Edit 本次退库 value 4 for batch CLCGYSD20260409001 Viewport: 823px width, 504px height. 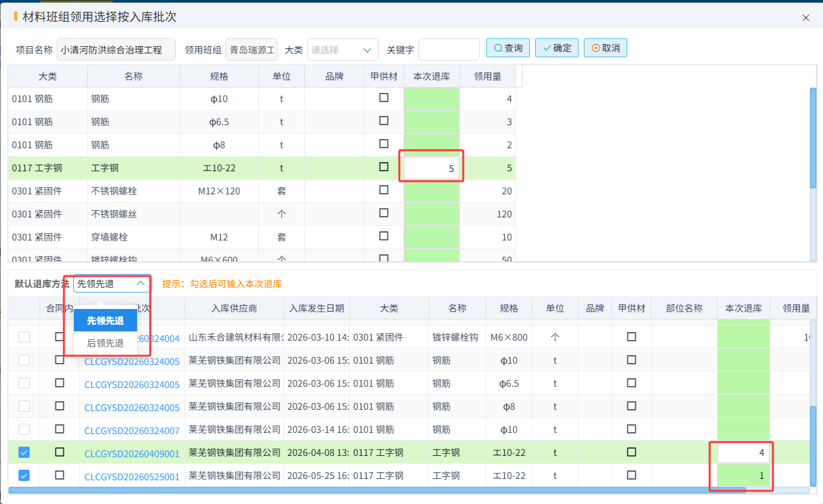[x=743, y=453]
